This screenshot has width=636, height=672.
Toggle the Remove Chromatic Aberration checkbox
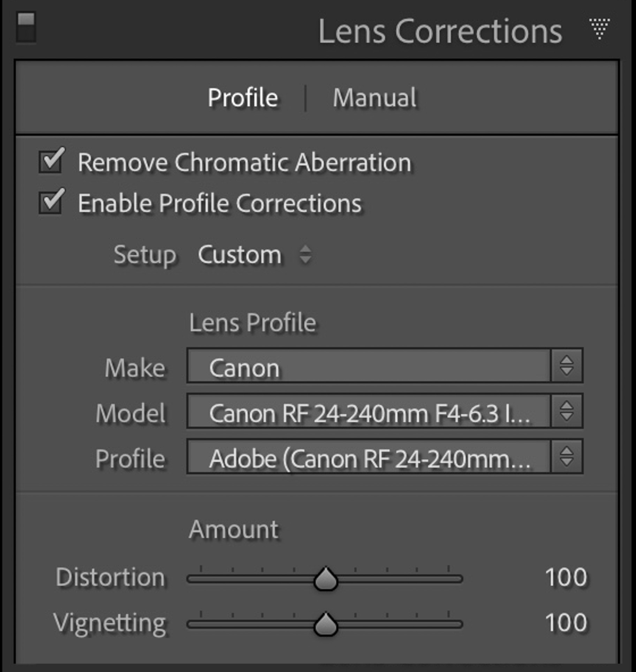coord(51,161)
